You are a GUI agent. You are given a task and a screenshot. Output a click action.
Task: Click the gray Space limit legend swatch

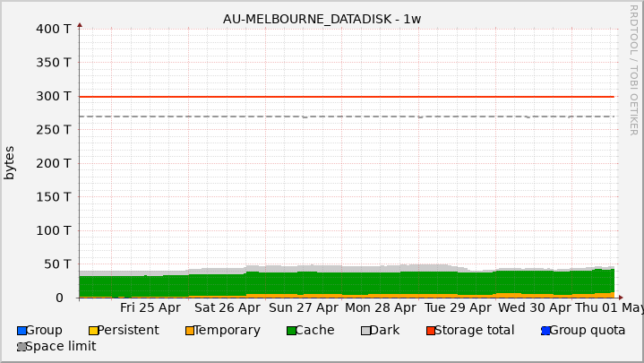[x=21, y=347]
